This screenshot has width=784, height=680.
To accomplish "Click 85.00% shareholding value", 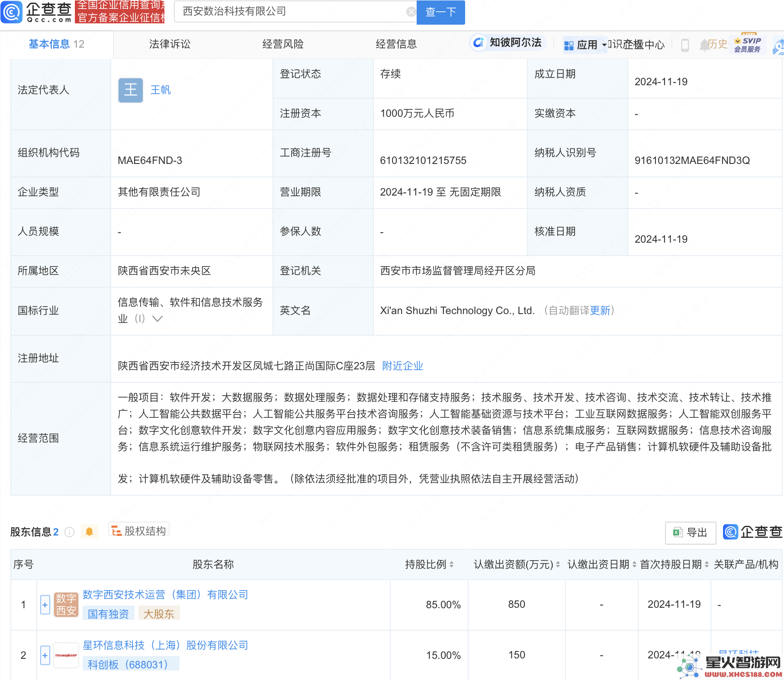I will (443, 605).
